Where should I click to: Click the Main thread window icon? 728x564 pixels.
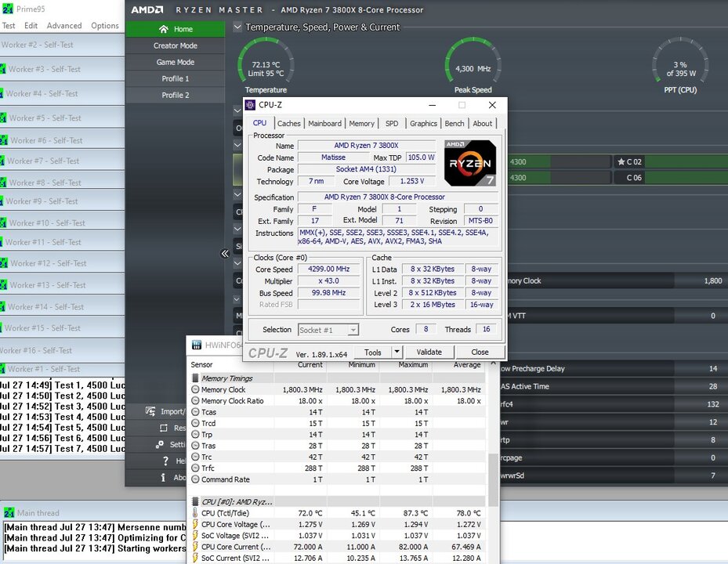coord(9,513)
